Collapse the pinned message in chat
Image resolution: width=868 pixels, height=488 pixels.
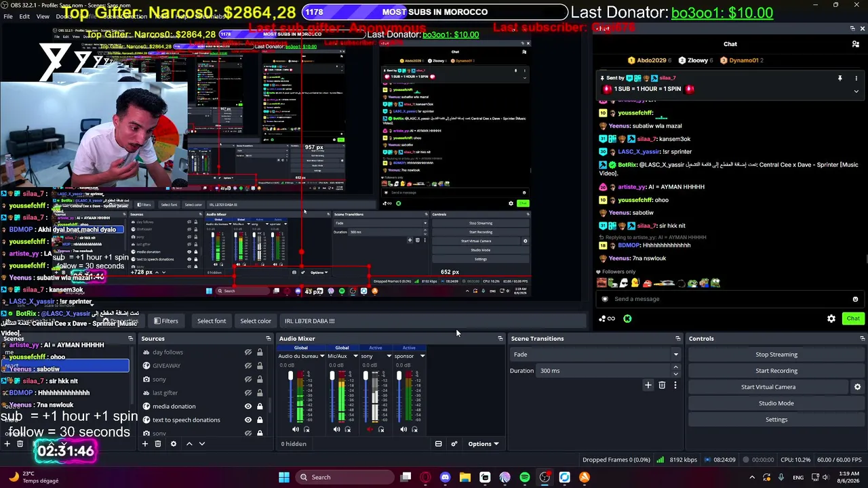tap(856, 91)
